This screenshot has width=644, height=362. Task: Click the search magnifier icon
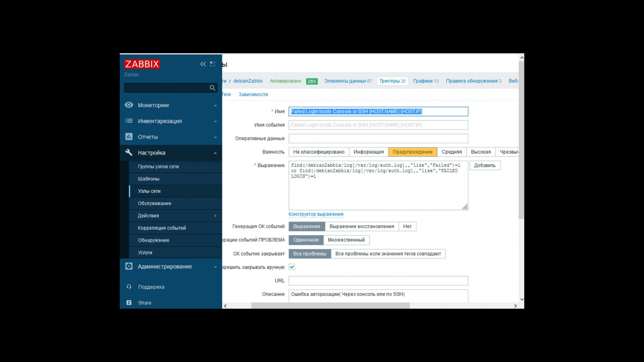[212, 88]
